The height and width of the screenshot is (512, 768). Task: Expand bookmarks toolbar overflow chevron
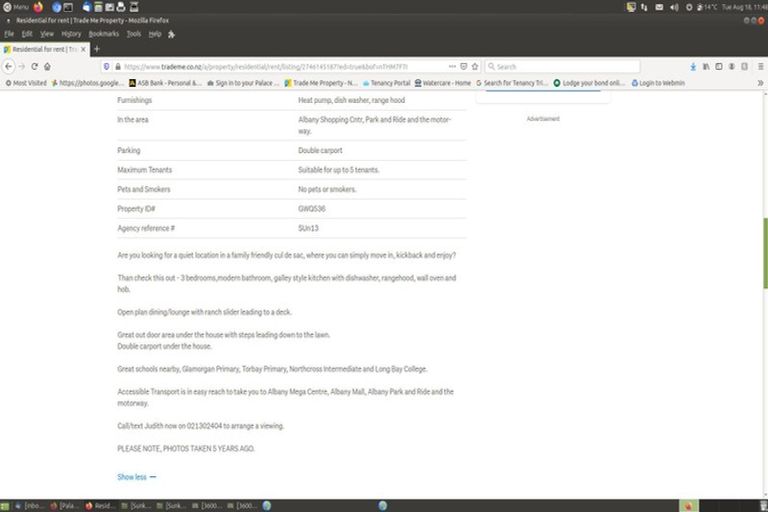pyautogui.click(x=759, y=83)
